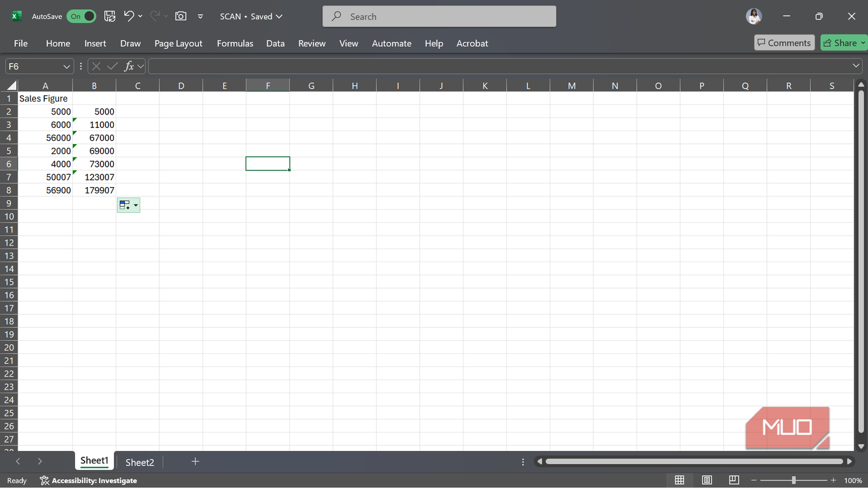Click the Redo arrow icon
Image resolution: width=868 pixels, height=488 pixels.
tap(155, 16)
